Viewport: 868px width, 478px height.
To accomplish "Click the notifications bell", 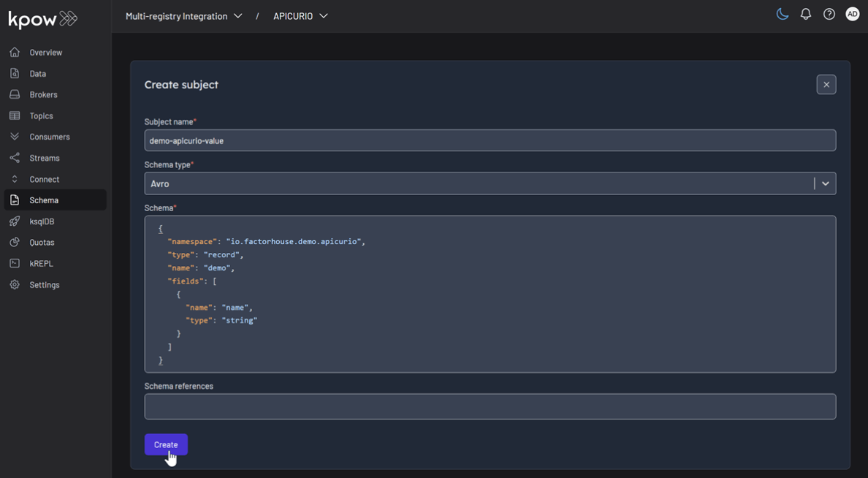I will click(x=805, y=13).
